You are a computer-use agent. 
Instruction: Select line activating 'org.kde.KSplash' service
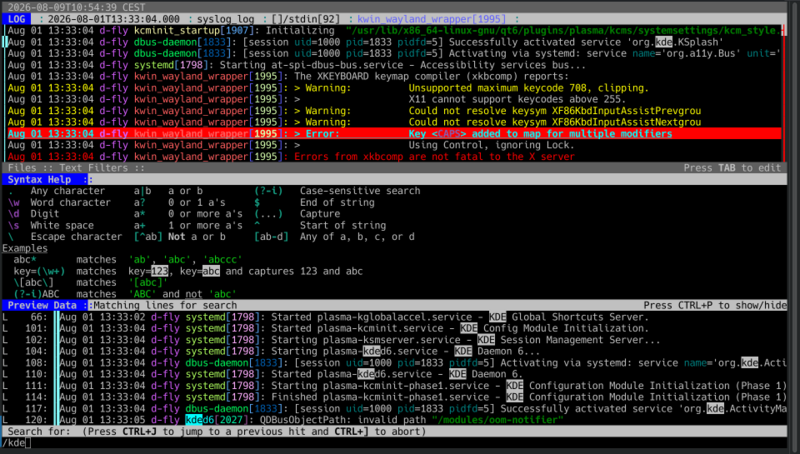[394, 42]
